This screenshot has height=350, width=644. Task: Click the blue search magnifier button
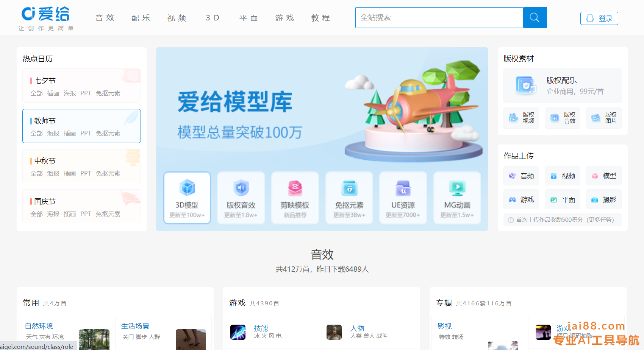pyautogui.click(x=535, y=17)
